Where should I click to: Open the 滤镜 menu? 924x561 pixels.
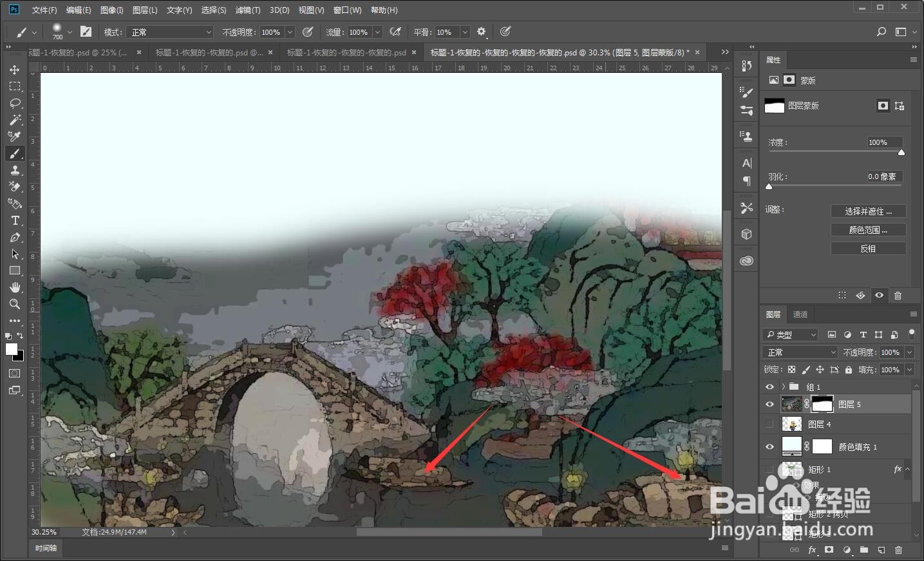click(x=247, y=10)
